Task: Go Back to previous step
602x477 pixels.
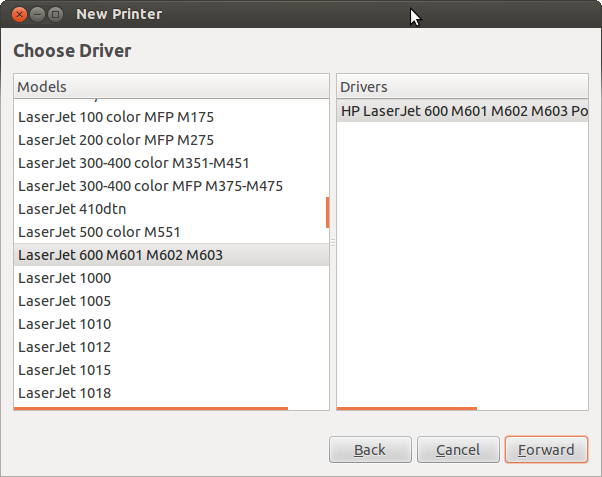Action: [x=370, y=450]
